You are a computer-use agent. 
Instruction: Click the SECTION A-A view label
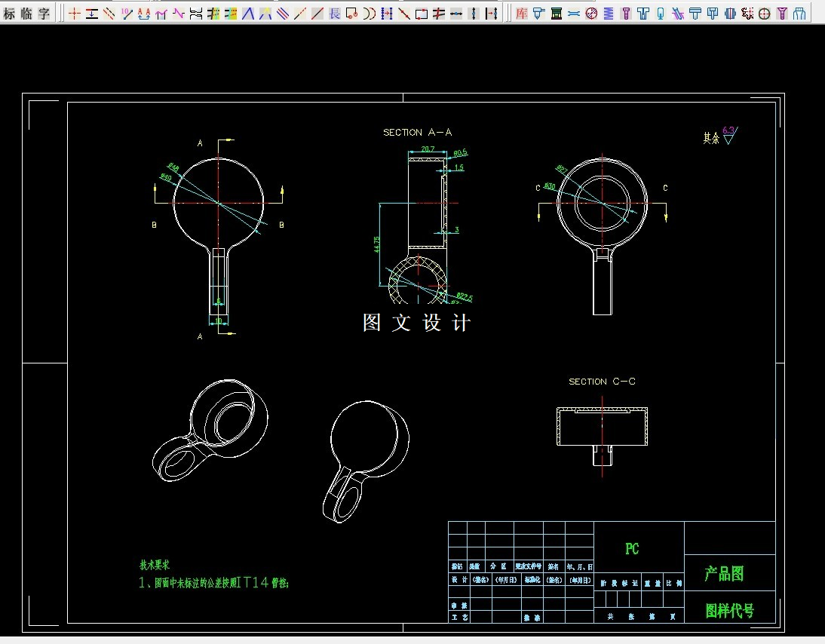417,133
